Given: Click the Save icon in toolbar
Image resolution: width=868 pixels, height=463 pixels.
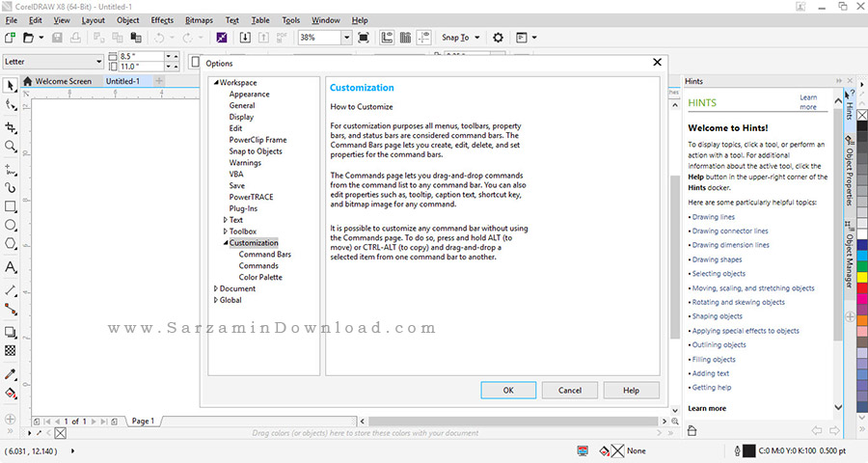Looking at the screenshot, I should (x=57, y=38).
